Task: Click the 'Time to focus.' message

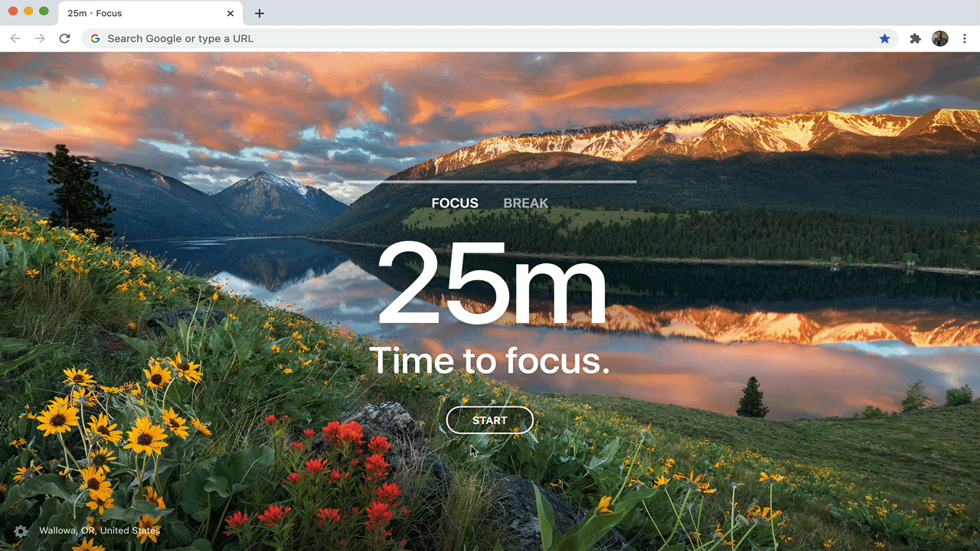Action: [x=490, y=360]
